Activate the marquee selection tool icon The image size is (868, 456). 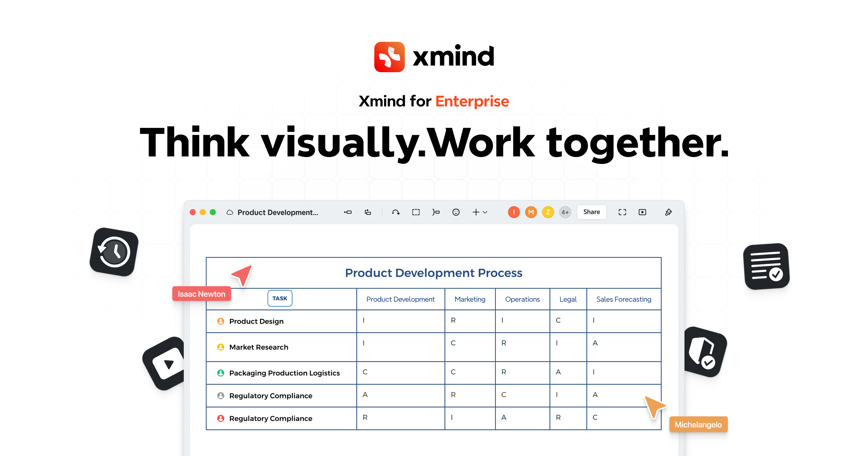point(416,212)
